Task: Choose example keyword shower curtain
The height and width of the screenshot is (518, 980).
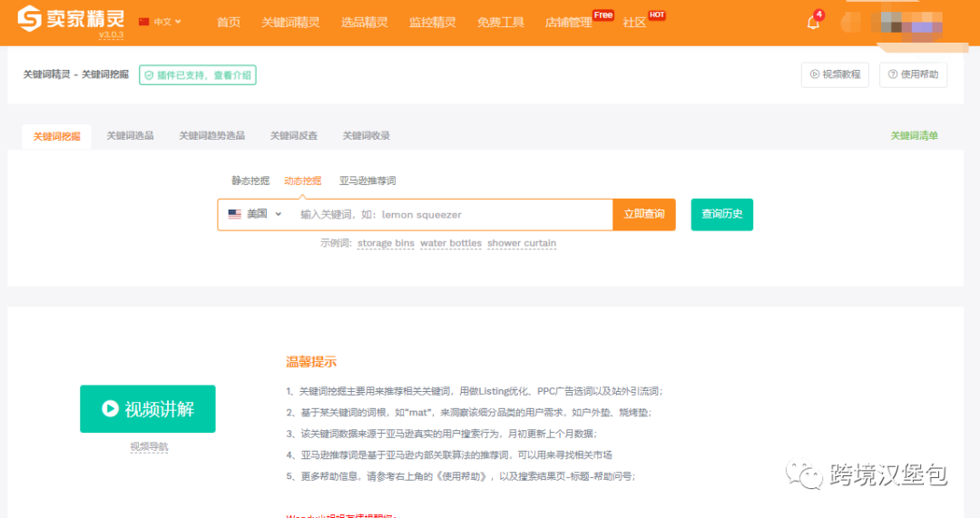Action: (522, 243)
